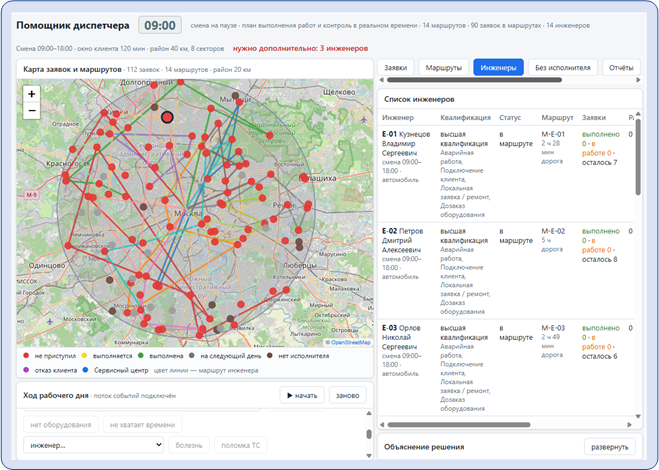Click осталось 6 requests text

pos(599,356)
